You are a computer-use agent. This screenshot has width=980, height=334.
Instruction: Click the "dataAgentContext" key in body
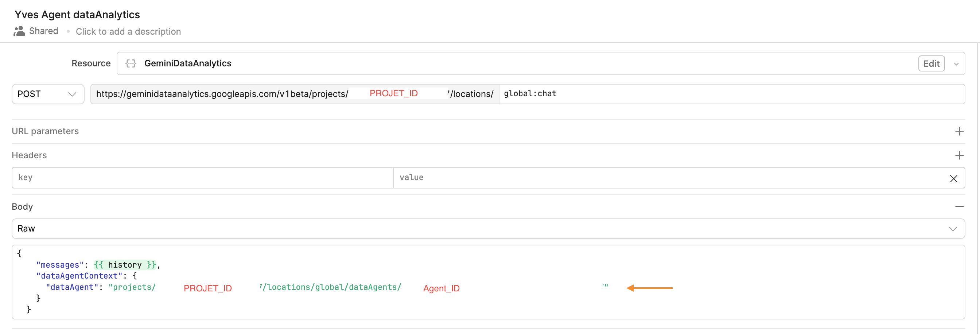79,276
